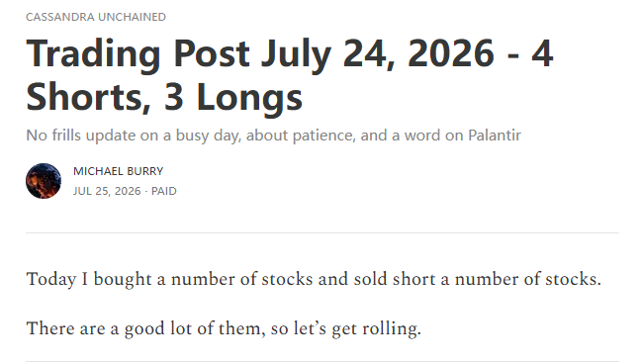Open the Cassandra Unchained publication link

tap(96, 17)
